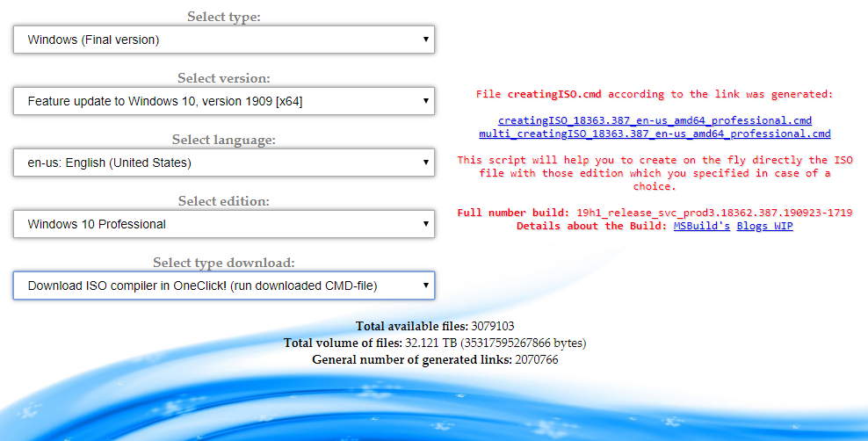Click 'This script will help you' paragraph
This screenshot has height=441, width=868.
[x=655, y=173]
